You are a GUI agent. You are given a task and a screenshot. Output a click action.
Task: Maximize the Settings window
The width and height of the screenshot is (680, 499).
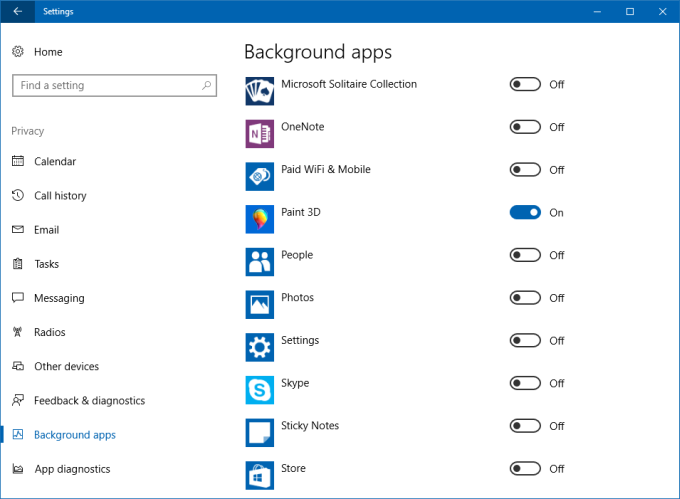click(630, 11)
